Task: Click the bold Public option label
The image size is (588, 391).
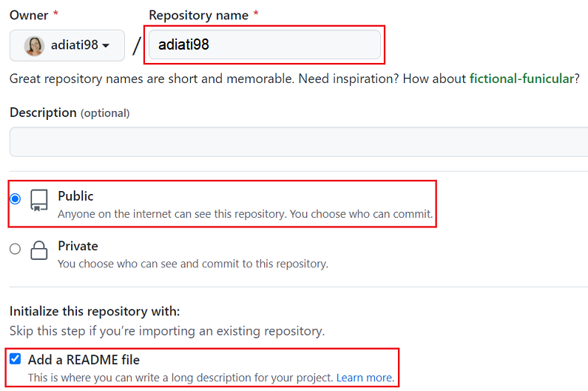Action: coord(75,196)
